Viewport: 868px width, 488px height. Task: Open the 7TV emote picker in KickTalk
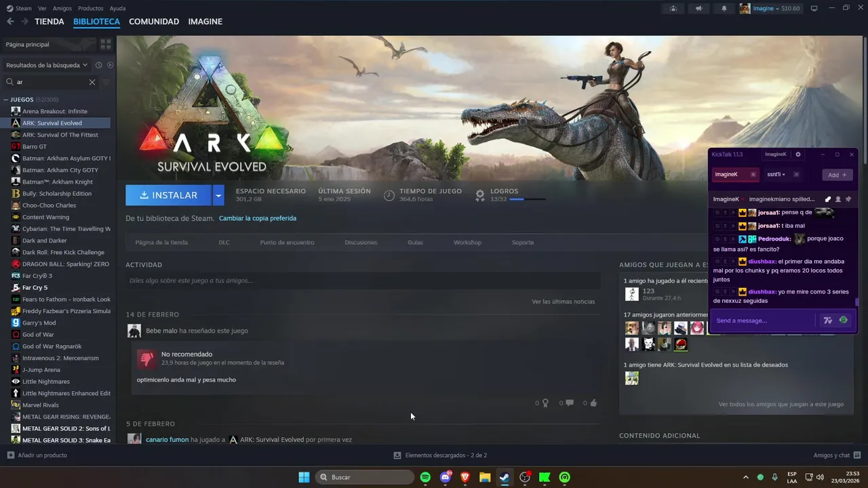point(827,320)
